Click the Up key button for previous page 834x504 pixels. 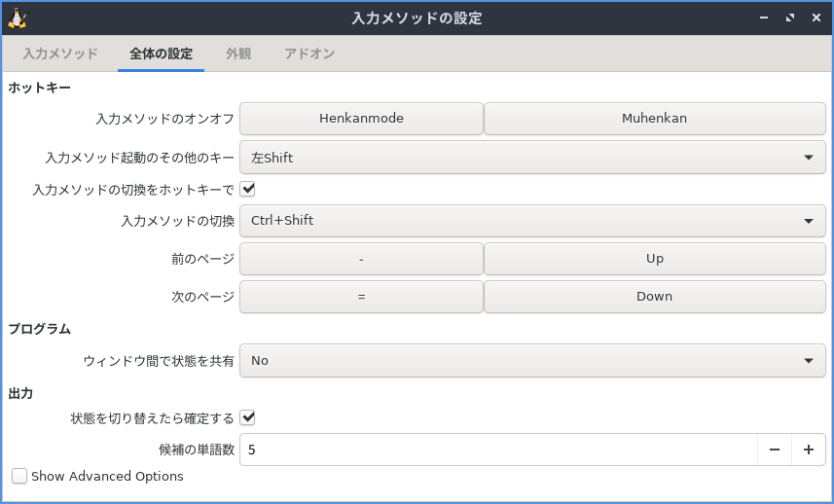[654, 259]
